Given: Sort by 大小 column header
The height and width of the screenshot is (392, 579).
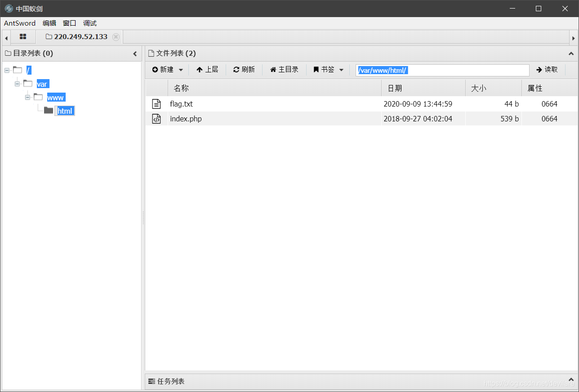Looking at the screenshot, I should tap(493, 88).
